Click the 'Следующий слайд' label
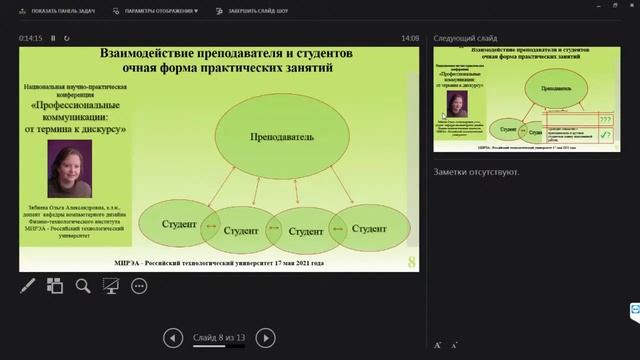 (x=465, y=38)
